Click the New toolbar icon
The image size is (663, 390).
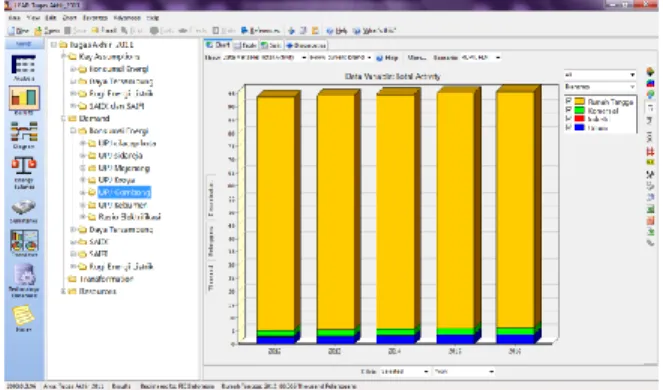click(x=19, y=30)
